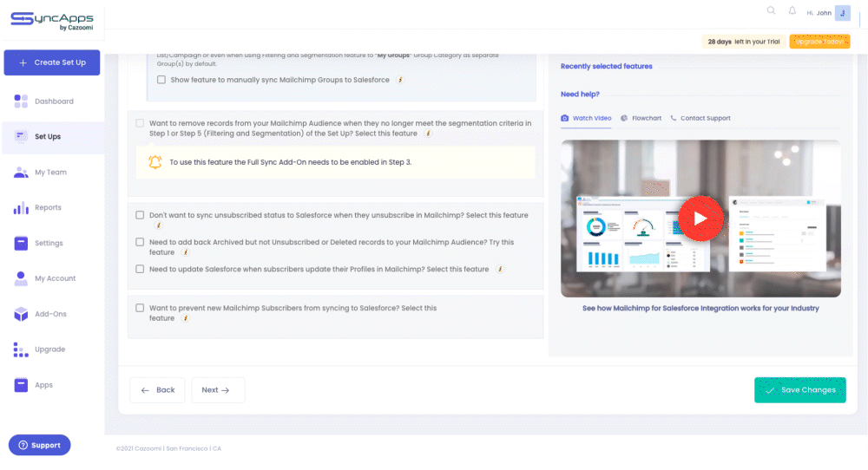
Task: Play the Mailchimp for Salesforce video
Action: point(700,219)
